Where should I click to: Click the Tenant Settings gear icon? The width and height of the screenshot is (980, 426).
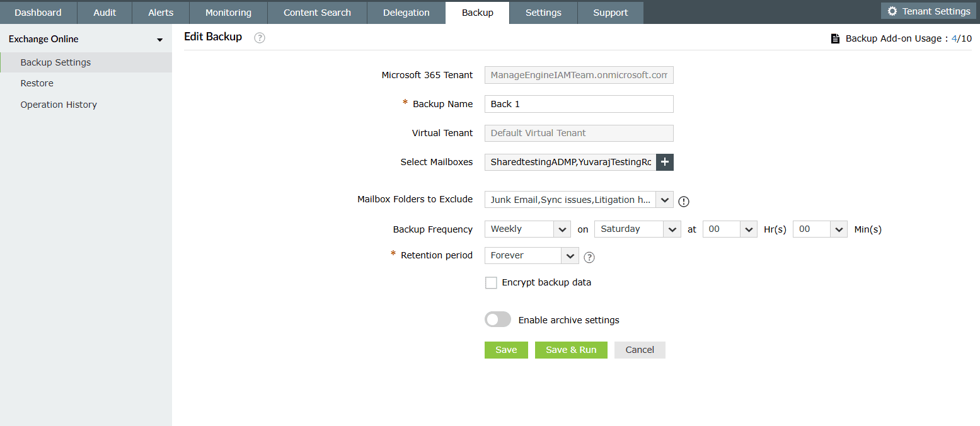pyautogui.click(x=892, y=11)
